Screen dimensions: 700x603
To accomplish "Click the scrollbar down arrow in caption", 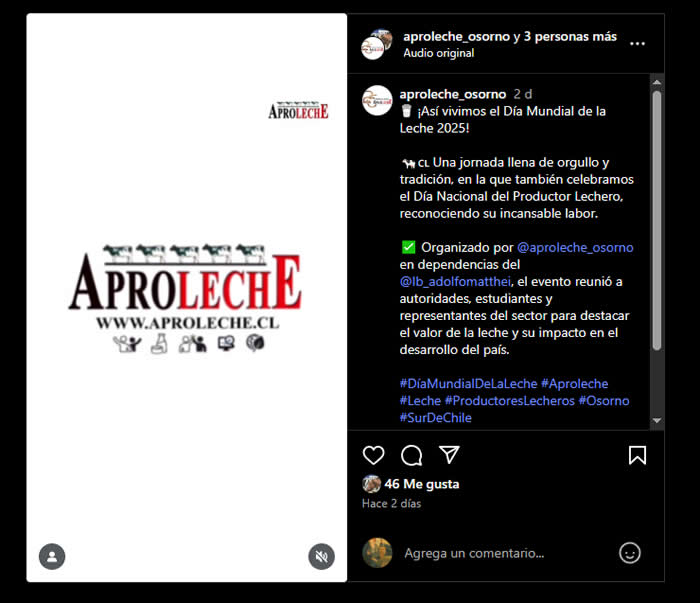I will click(x=657, y=420).
